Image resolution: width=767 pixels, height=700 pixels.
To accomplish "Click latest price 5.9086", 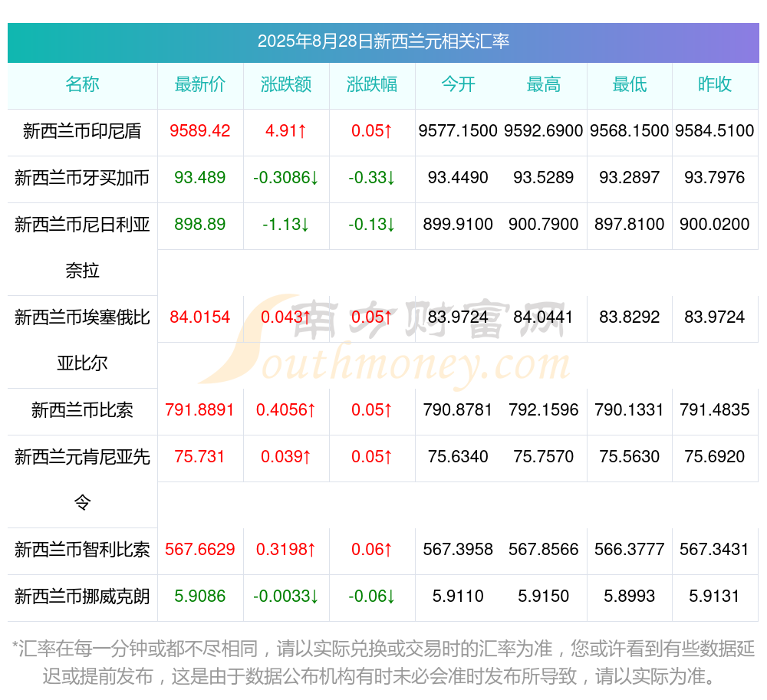I will tap(200, 596).
